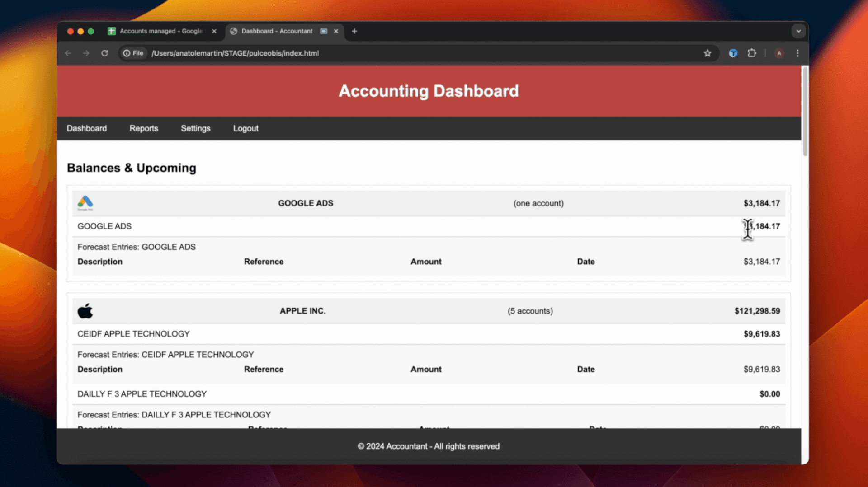Click the $121,298.59 Apple total
The width and height of the screenshot is (868, 487).
coord(757,311)
